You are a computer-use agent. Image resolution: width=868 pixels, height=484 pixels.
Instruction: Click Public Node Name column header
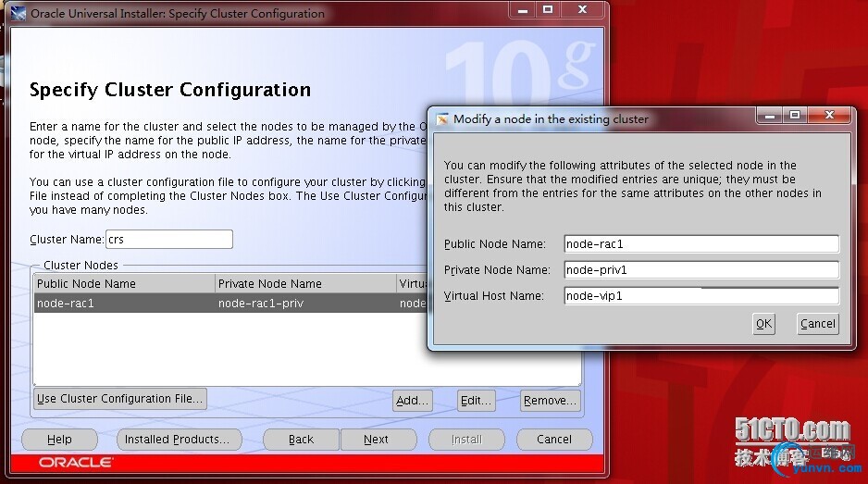point(124,283)
